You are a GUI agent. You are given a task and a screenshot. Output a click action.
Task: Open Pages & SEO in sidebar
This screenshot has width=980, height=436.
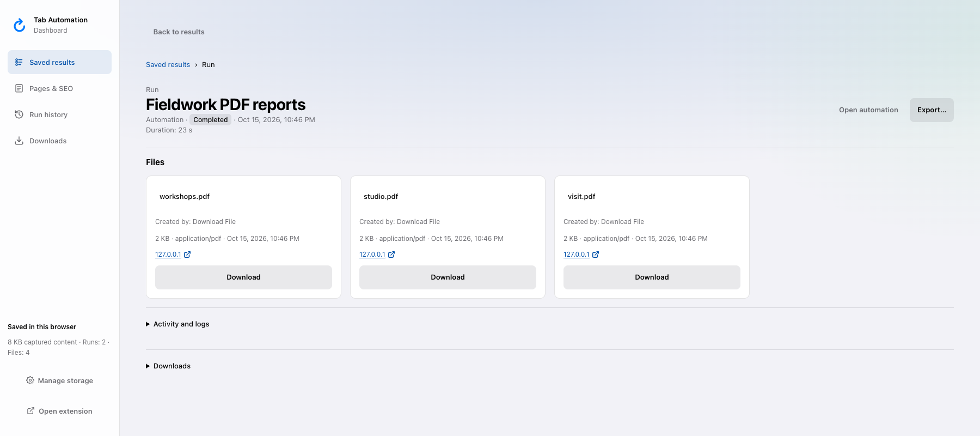tap(59, 88)
